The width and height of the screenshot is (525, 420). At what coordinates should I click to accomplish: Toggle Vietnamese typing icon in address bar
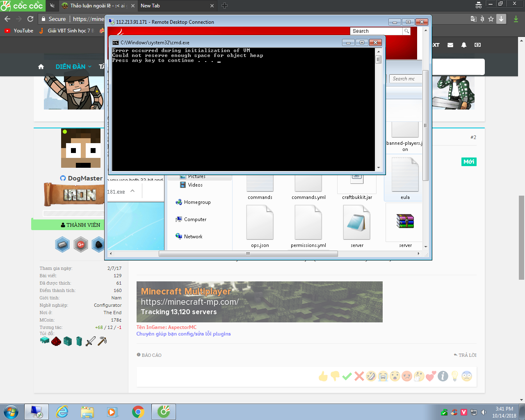(x=482, y=19)
